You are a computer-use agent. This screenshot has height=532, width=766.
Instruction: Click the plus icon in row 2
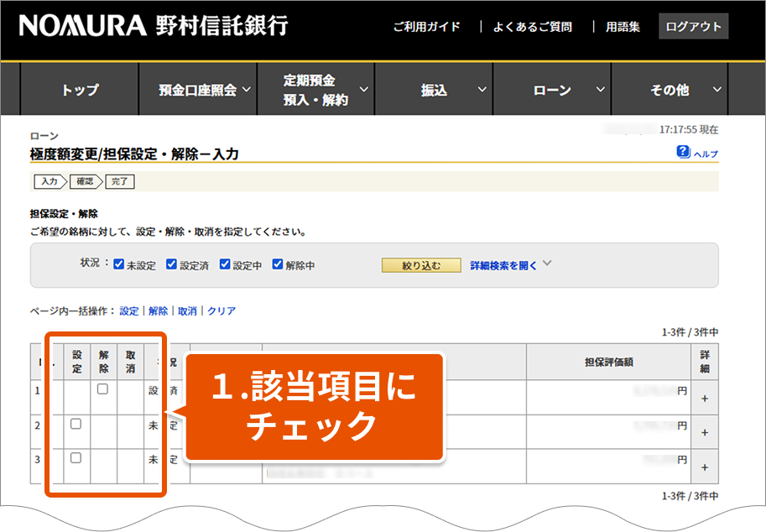[704, 432]
